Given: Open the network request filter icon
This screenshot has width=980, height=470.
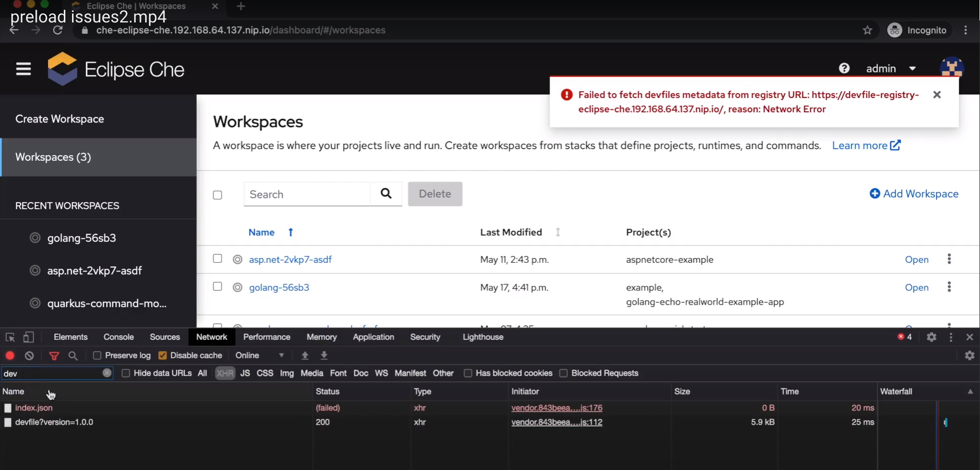Looking at the screenshot, I should [x=54, y=356].
